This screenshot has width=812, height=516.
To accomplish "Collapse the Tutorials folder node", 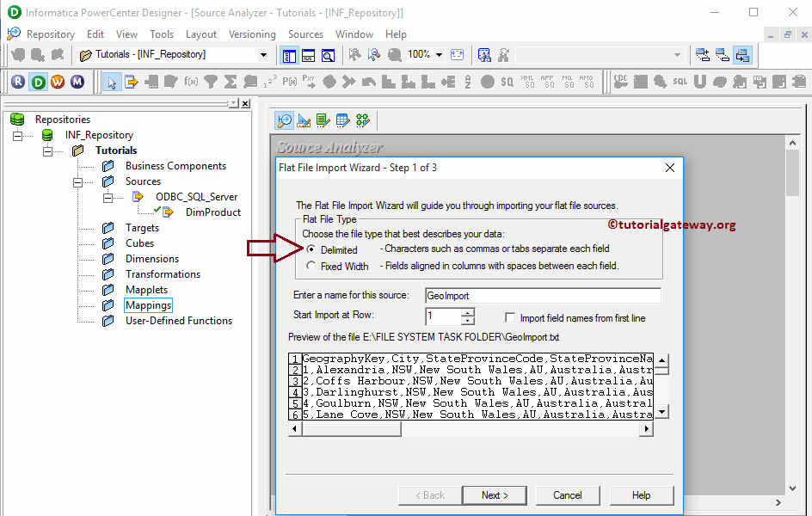I will click(47, 151).
